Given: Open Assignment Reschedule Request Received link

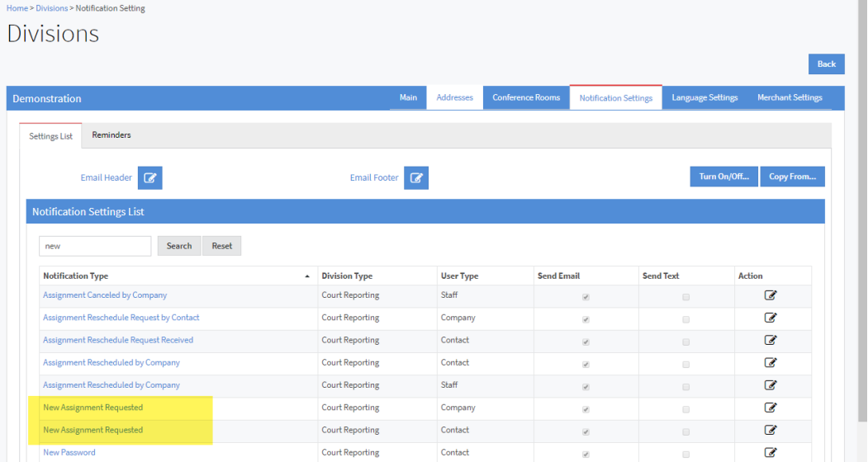Looking at the screenshot, I should pos(118,340).
